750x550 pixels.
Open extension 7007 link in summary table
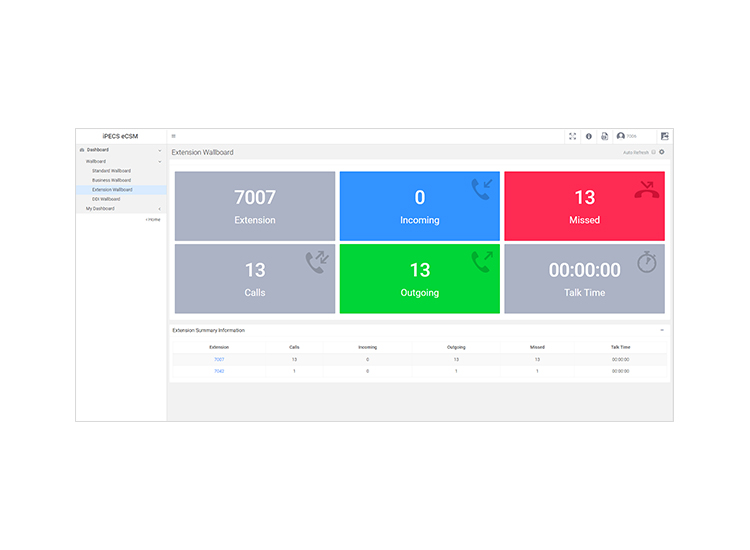[x=219, y=359]
